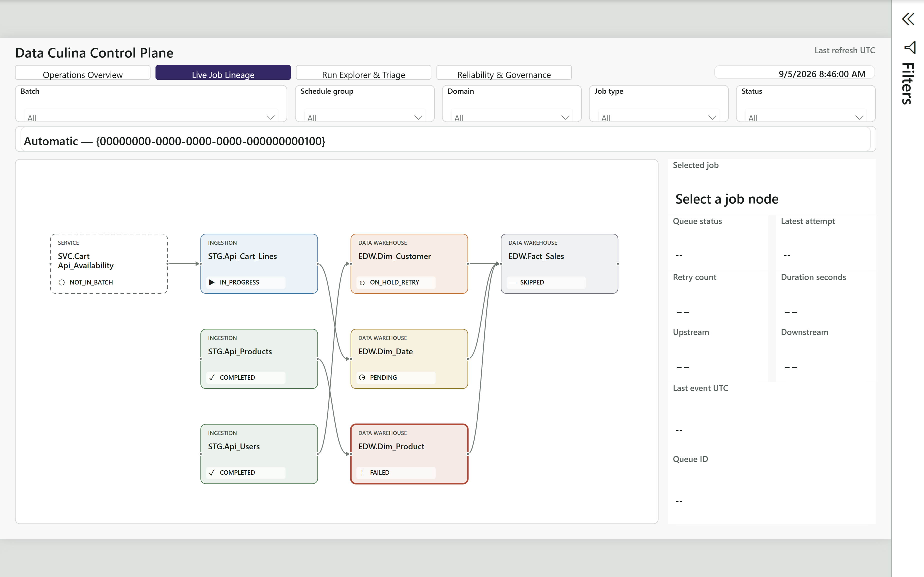Click the Latest attempt card
Viewport: 924px width, 577px height.
click(x=825, y=242)
